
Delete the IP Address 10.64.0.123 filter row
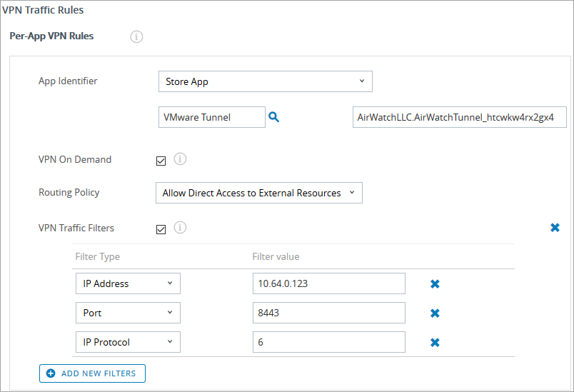435,283
